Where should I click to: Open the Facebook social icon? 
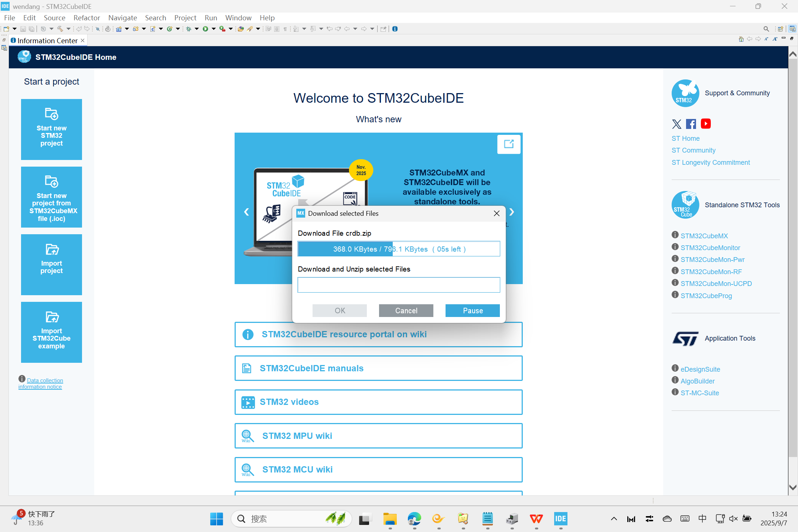691,124
